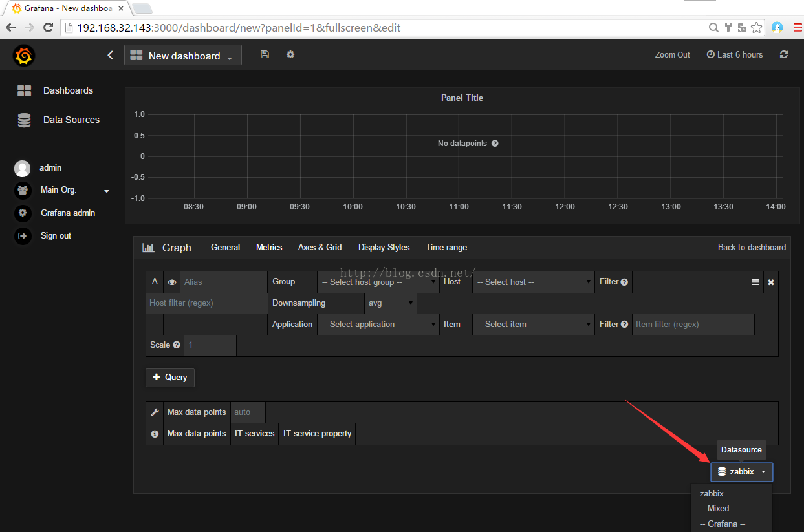The width and height of the screenshot is (804, 532).
Task: Reload the browser page
Action: (48, 27)
